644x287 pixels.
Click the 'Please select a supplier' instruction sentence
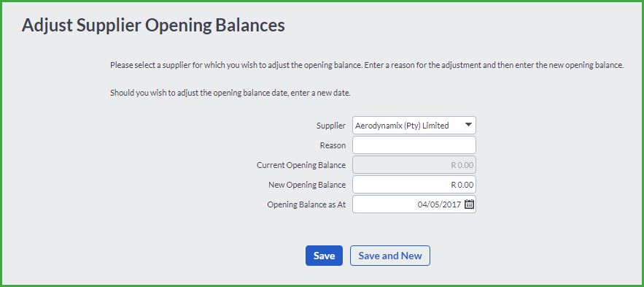point(236,66)
